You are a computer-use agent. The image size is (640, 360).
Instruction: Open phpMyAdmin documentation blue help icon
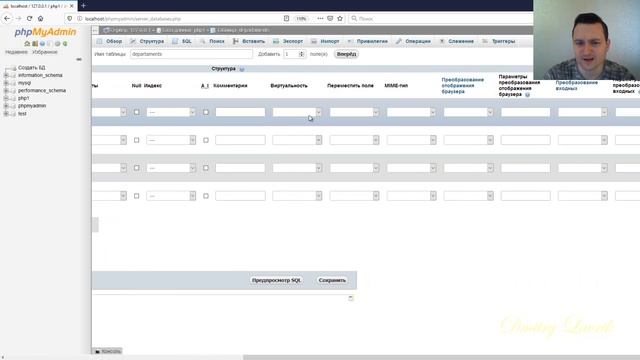coord(42,44)
